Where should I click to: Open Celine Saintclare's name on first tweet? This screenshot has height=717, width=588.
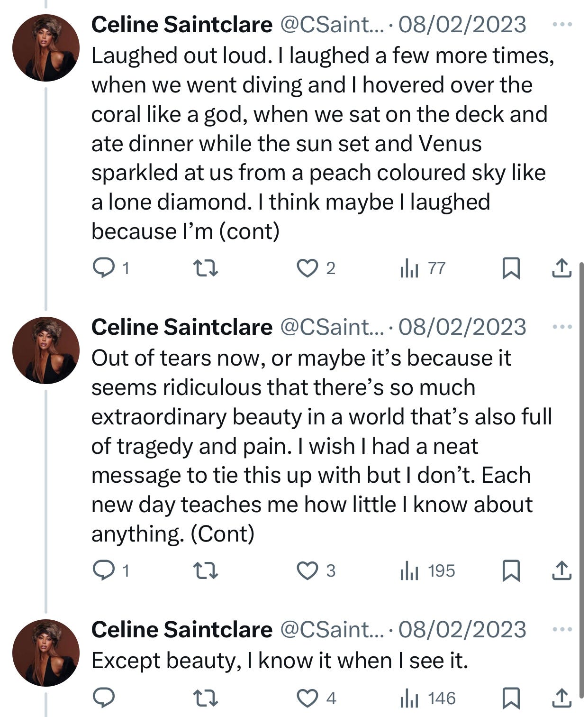click(x=181, y=25)
